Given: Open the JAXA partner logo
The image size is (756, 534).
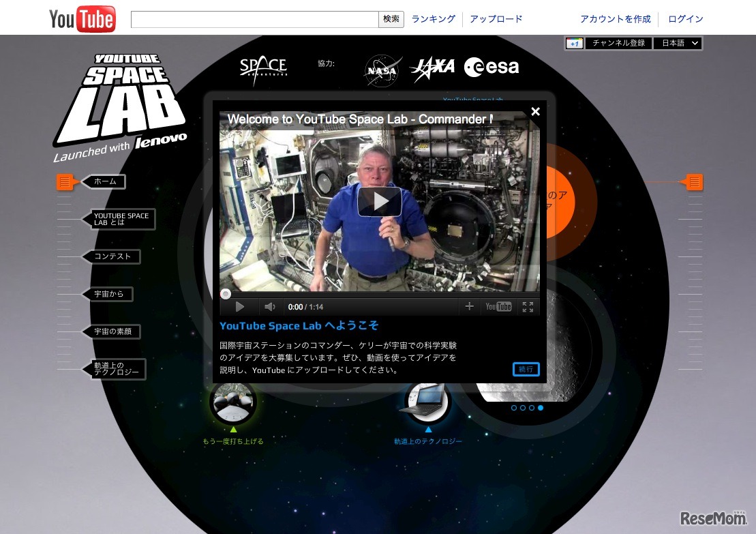Looking at the screenshot, I should [432, 68].
